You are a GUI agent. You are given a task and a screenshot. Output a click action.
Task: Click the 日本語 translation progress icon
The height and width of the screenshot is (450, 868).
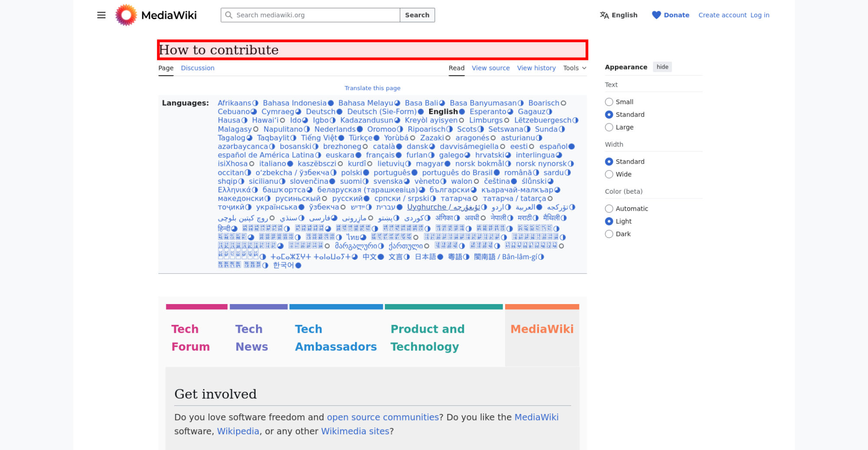[x=440, y=257]
